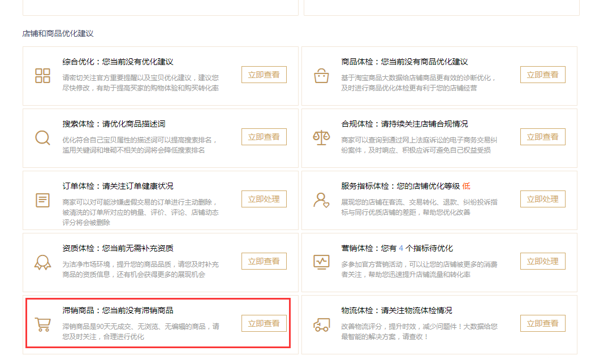Click the 物流体检 delivery truck icon
This screenshot has height=364, width=591.
[x=321, y=324]
